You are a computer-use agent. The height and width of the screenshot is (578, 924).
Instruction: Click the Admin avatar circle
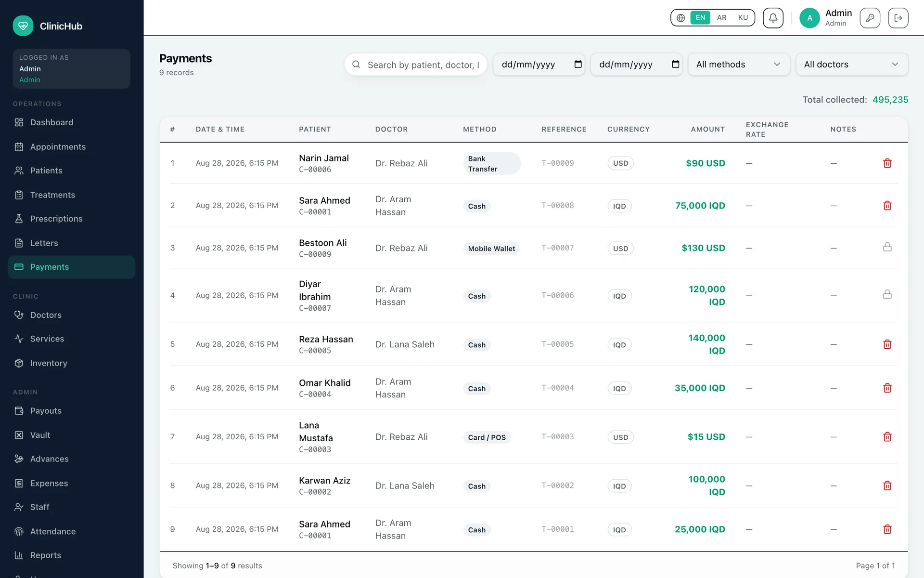point(809,18)
